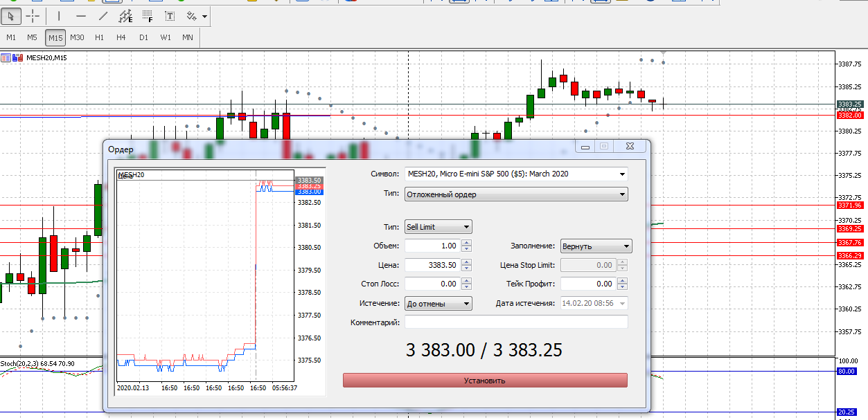The image size is (868, 420).
Task: Toggle the M15 timeframe button
Action: [x=55, y=37]
